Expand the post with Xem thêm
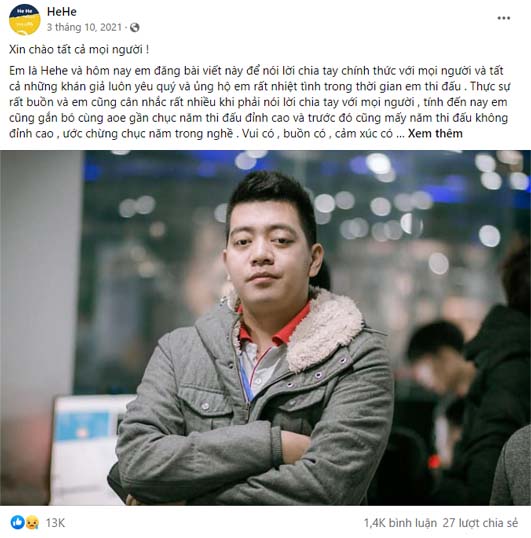The width and height of the screenshot is (531, 538). [435, 133]
